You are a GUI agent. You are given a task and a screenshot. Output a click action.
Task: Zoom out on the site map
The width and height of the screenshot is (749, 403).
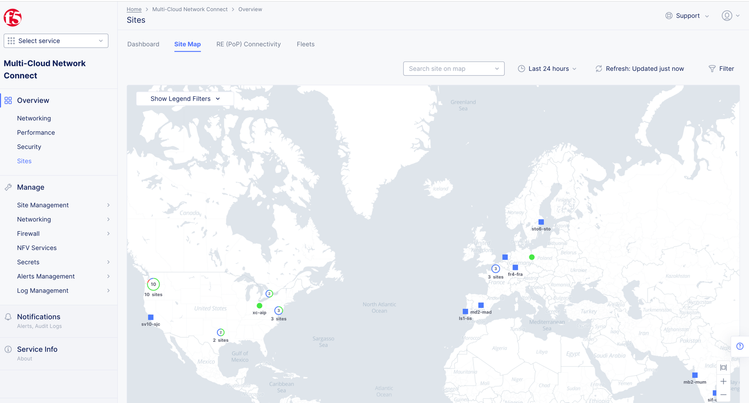pyautogui.click(x=724, y=395)
